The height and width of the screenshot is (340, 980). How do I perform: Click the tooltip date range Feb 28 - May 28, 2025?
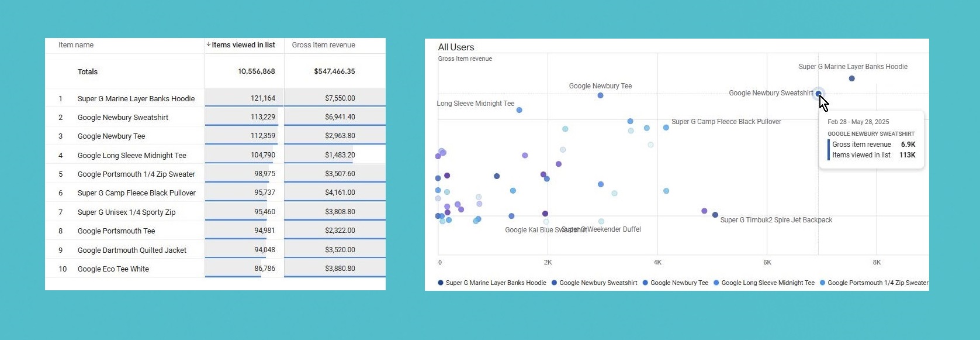click(x=858, y=122)
